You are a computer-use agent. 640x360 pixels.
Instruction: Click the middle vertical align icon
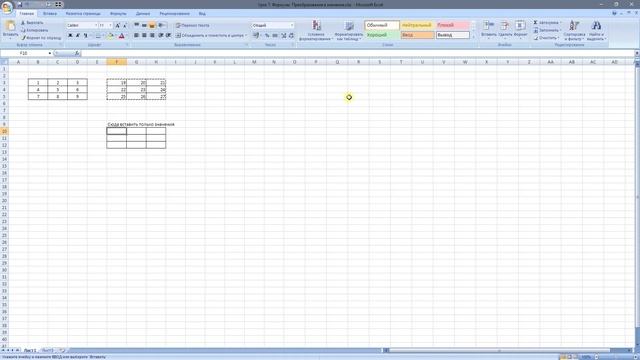coord(144,25)
